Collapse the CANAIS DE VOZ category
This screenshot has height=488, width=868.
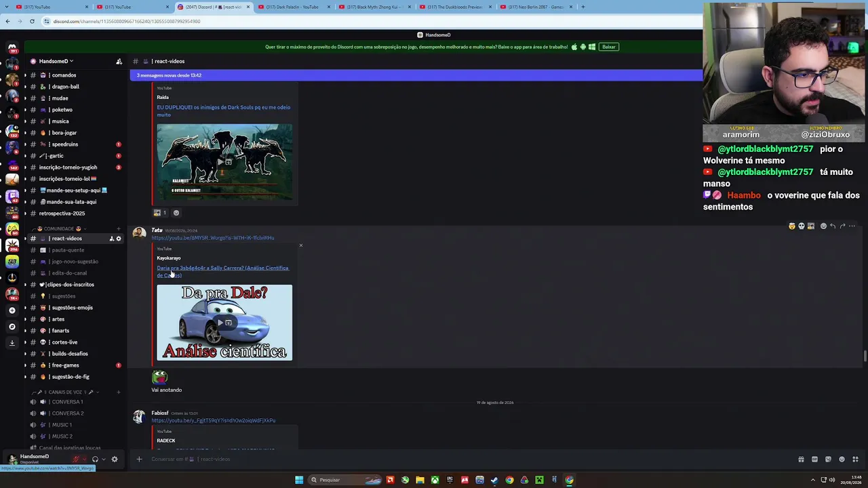67,392
